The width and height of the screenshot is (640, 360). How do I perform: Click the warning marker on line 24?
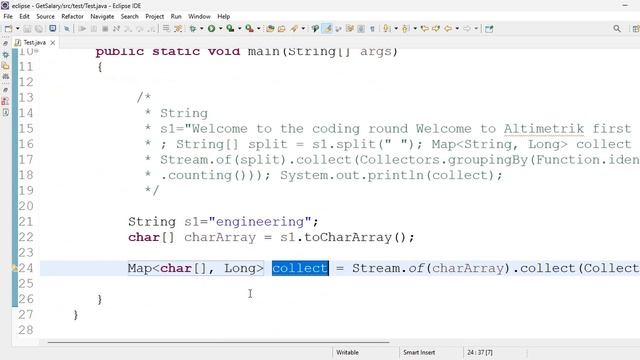click(15, 268)
